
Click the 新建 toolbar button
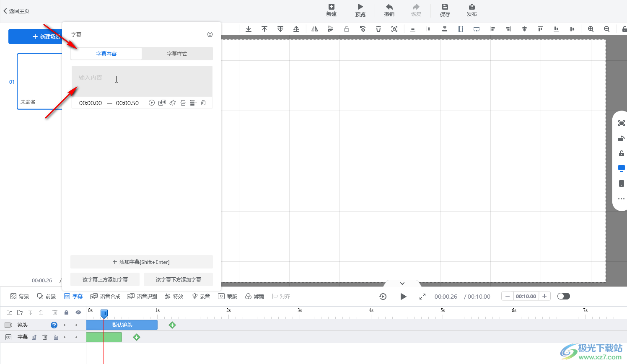pos(332,10)
